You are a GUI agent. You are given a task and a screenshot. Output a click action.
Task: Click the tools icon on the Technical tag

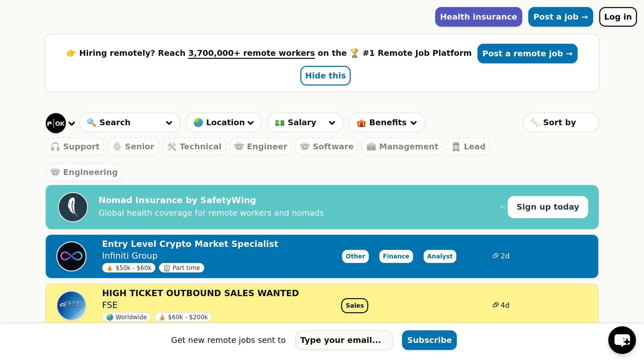point(172,146)
